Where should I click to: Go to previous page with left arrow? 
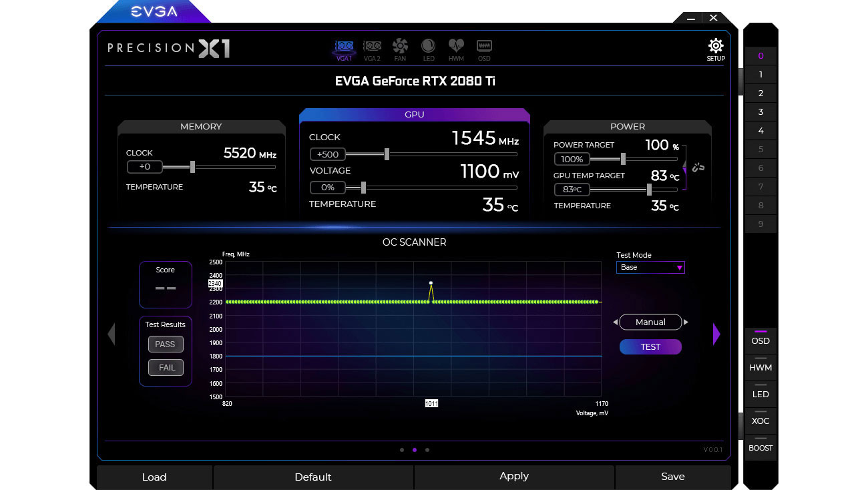click(112, 334)
